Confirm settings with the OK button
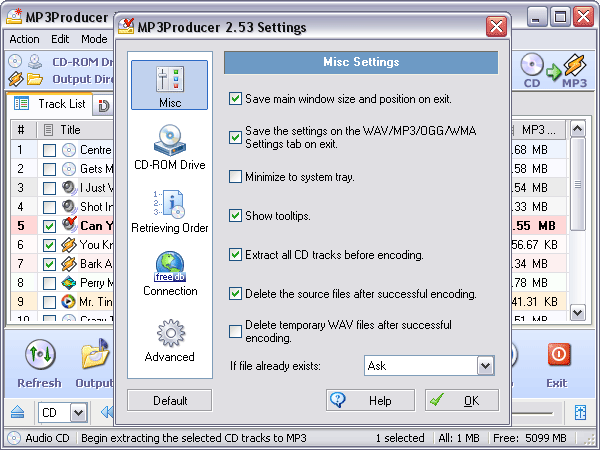Viewport: 600px width, 450px height. [462, 401]
